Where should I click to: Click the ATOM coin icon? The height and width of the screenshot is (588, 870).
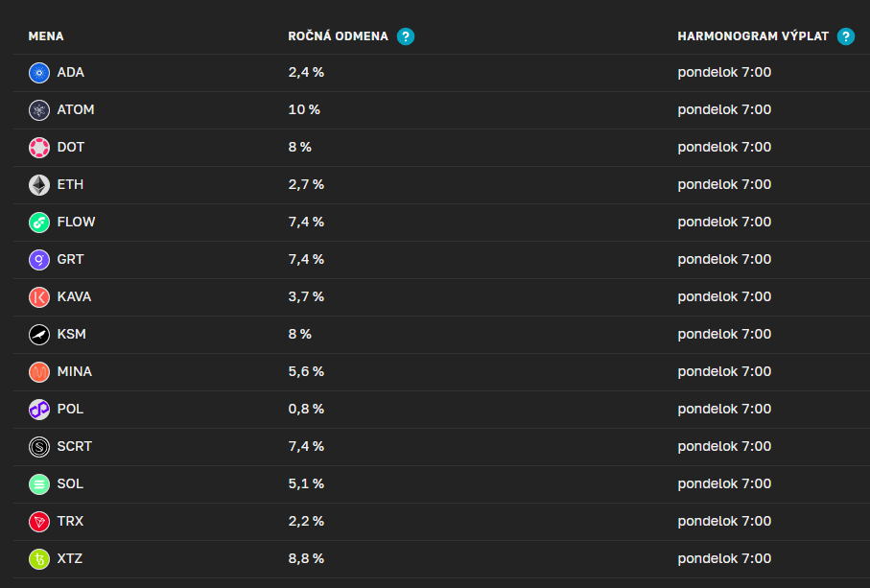point(39,110)
